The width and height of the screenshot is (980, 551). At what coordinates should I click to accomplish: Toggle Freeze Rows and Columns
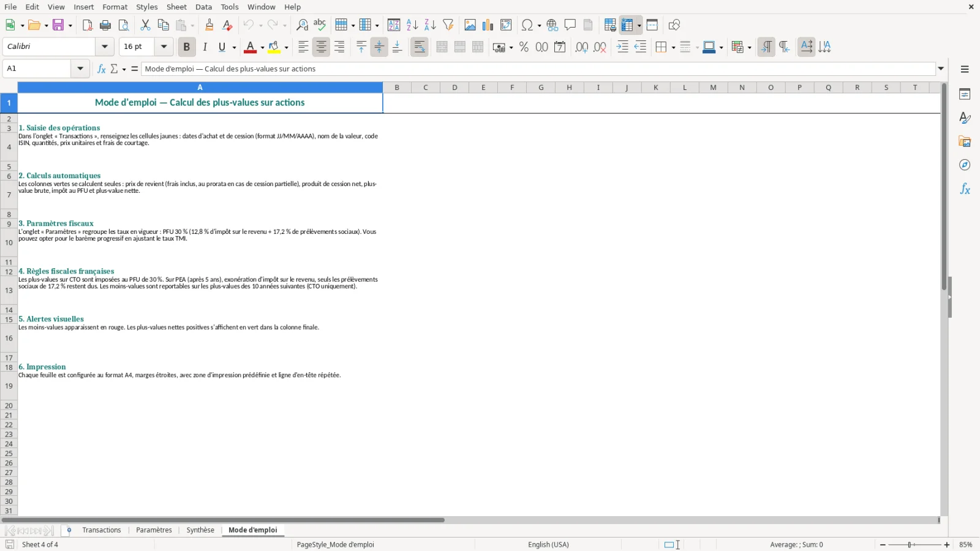(627, 25)
